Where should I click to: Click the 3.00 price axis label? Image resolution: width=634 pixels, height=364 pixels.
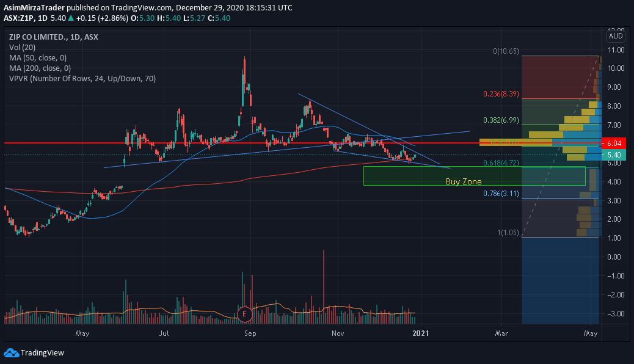pyautogui.click(x=614, y=200)
